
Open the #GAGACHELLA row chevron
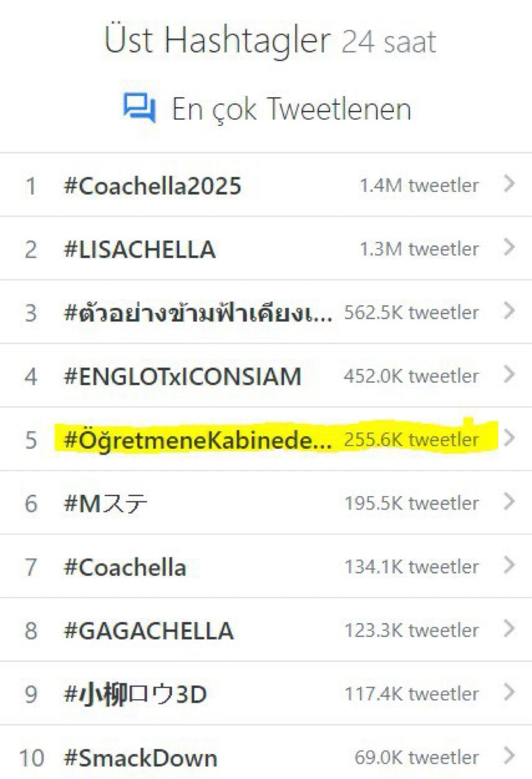coord(509,629)
